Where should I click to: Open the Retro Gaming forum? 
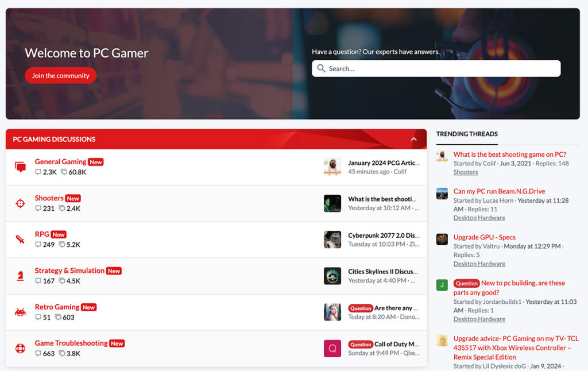tap(57, 307)
